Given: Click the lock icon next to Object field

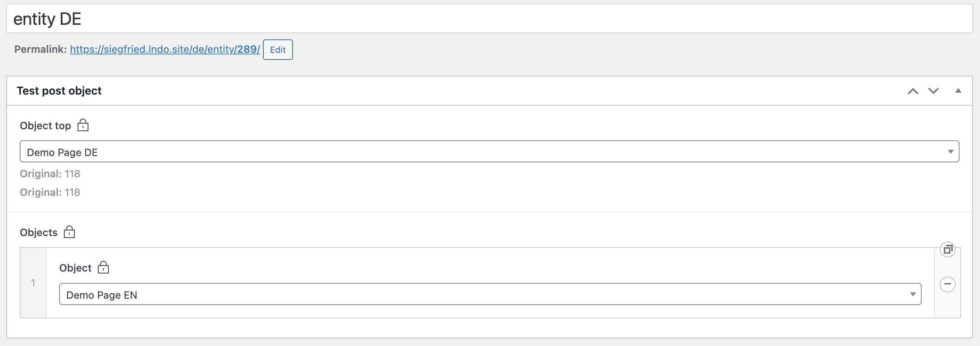Looking at the screenshot, I should (103, 268).
